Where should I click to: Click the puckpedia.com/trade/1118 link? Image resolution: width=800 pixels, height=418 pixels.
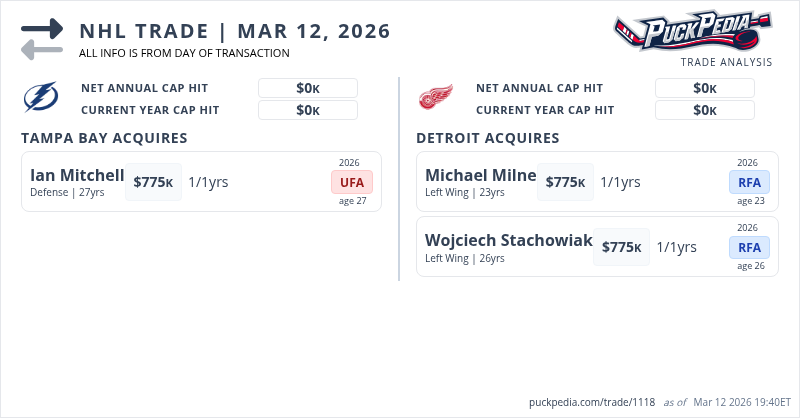click(592, 402)
